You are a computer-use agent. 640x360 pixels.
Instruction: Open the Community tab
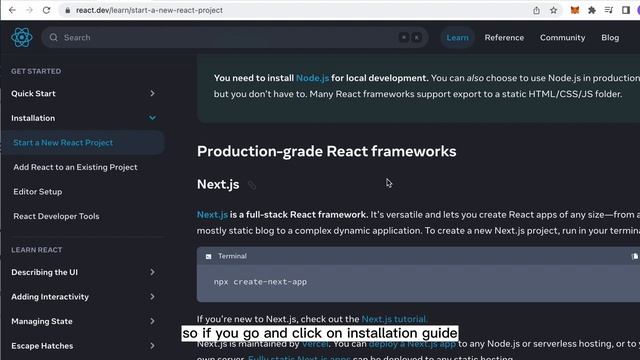[x=562, y=38]
